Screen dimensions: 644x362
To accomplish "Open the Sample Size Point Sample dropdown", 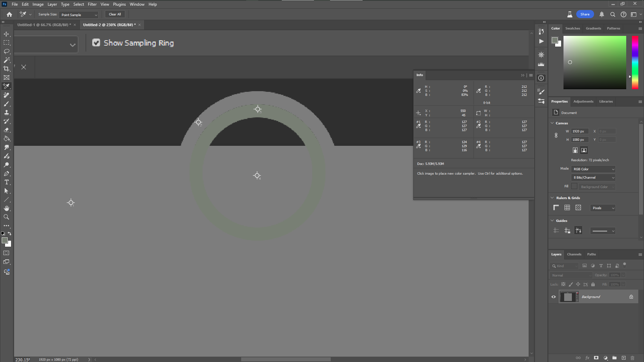I will point(79,15).
